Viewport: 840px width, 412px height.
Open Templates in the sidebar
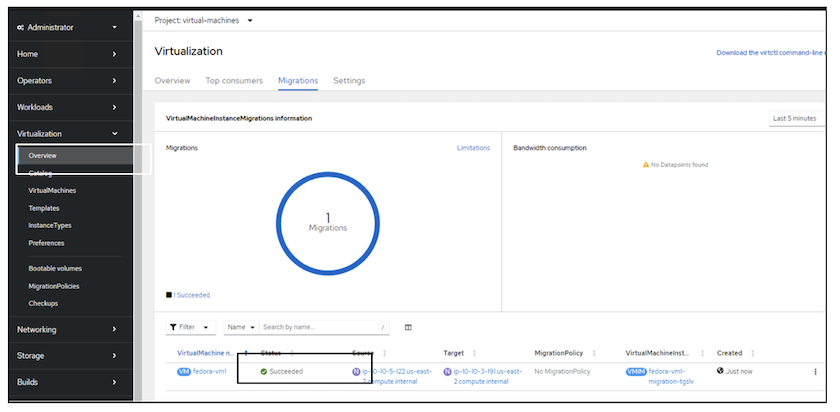pos(44,208)
